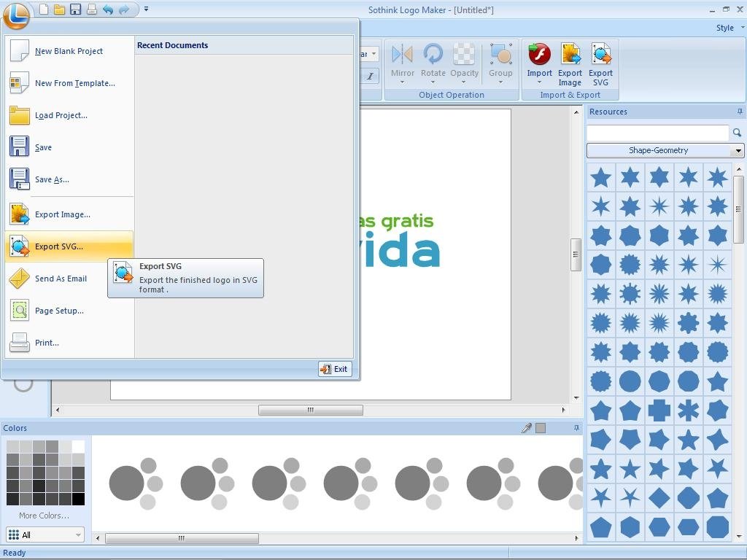Select New Blank Project from the menu
The width and height of the screenshot is (747, 560).
pos(69,51)
